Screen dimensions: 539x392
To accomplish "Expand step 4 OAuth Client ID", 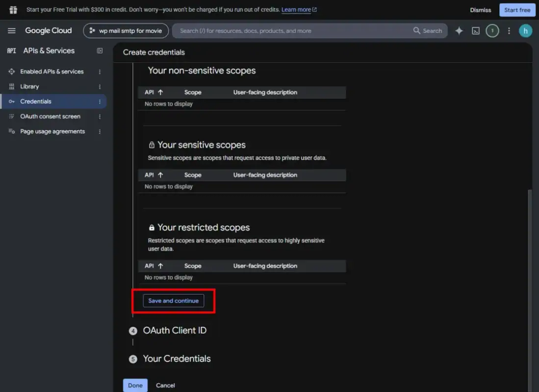I will click(175, 330).
